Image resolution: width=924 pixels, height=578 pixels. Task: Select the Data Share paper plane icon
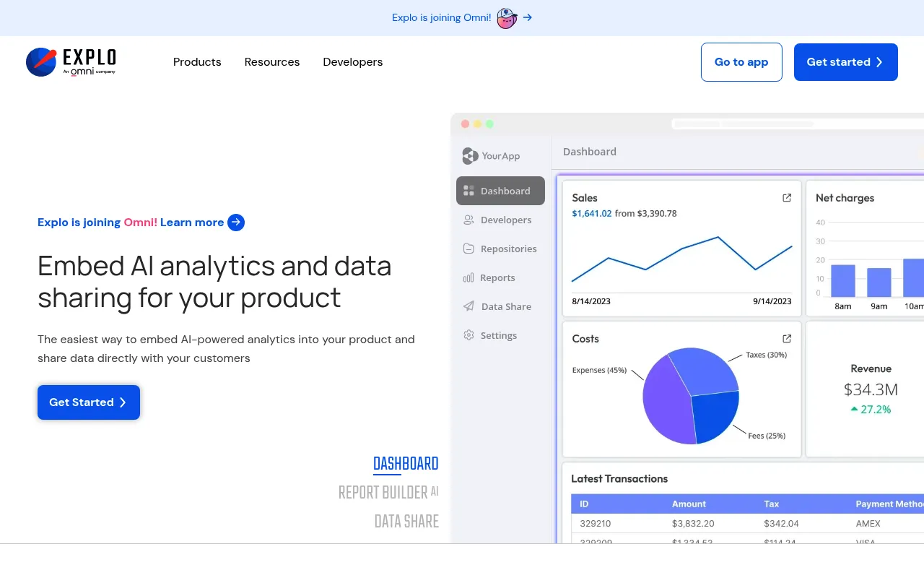(468, 306)
